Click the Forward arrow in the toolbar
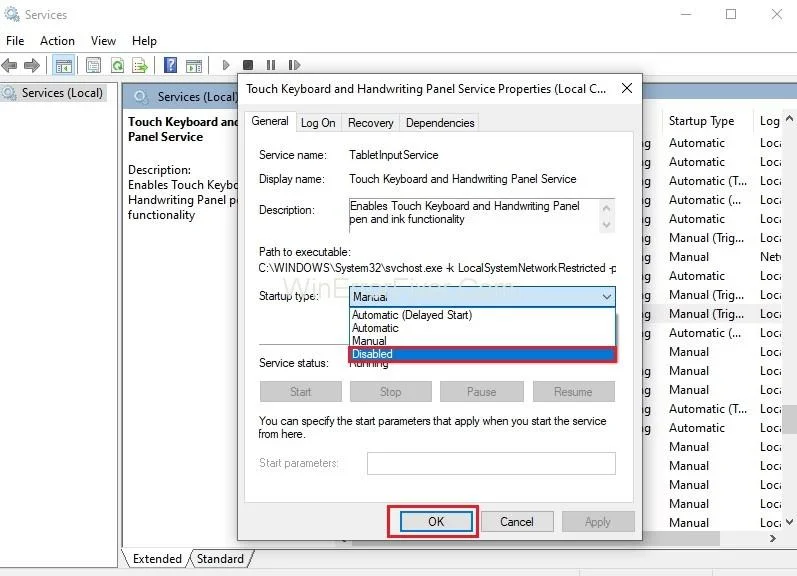 pyautogui.click(x=32, y=65)
